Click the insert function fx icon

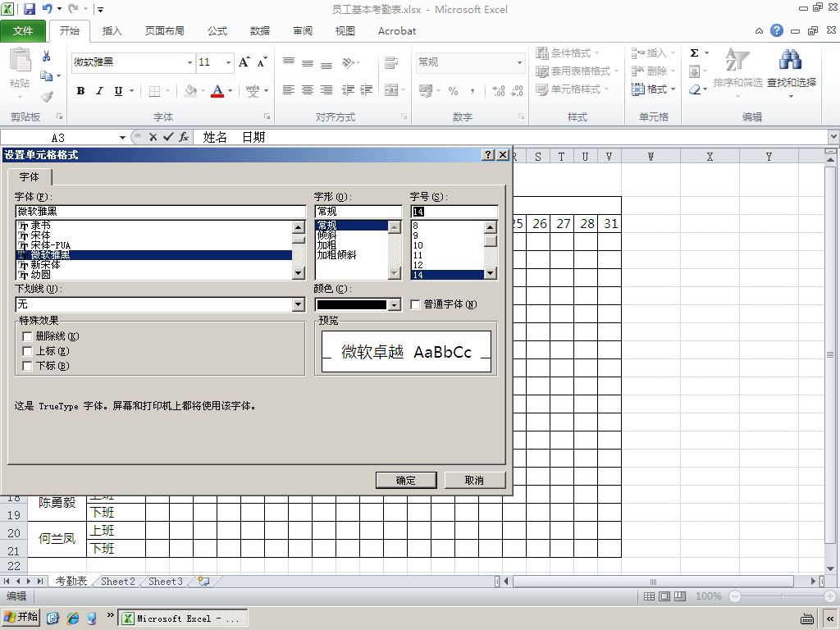pyautogui.click(x=184, y=137)
